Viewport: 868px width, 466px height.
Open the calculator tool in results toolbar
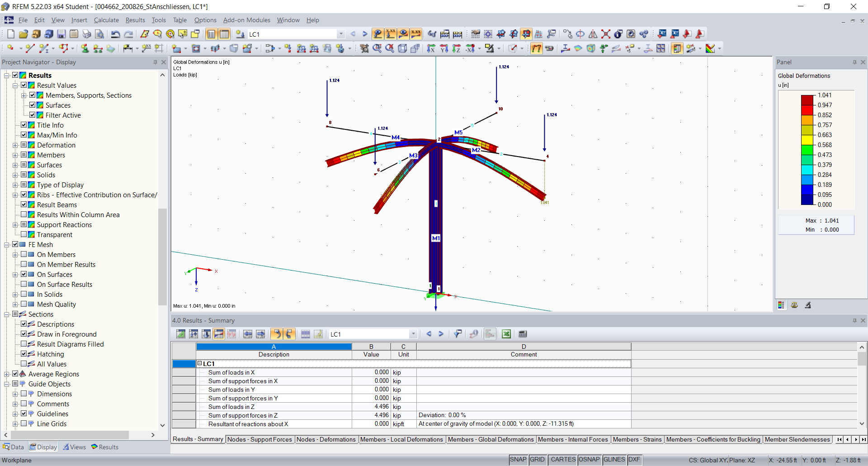click(x=523, y=334)
